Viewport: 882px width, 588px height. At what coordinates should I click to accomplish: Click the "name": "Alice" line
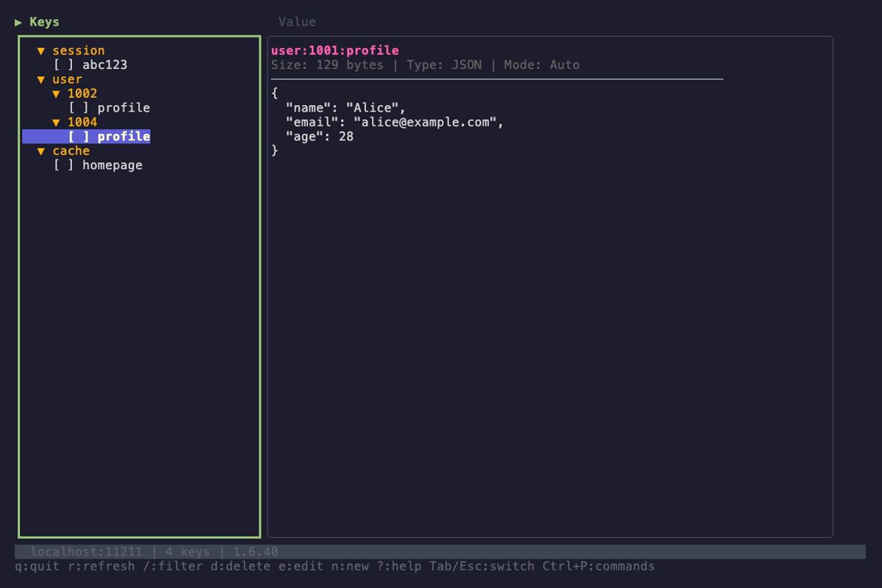(x=346, y=108)
